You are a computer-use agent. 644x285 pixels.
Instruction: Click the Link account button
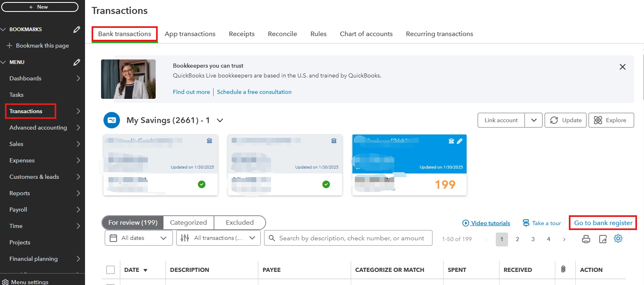point(501,120)
